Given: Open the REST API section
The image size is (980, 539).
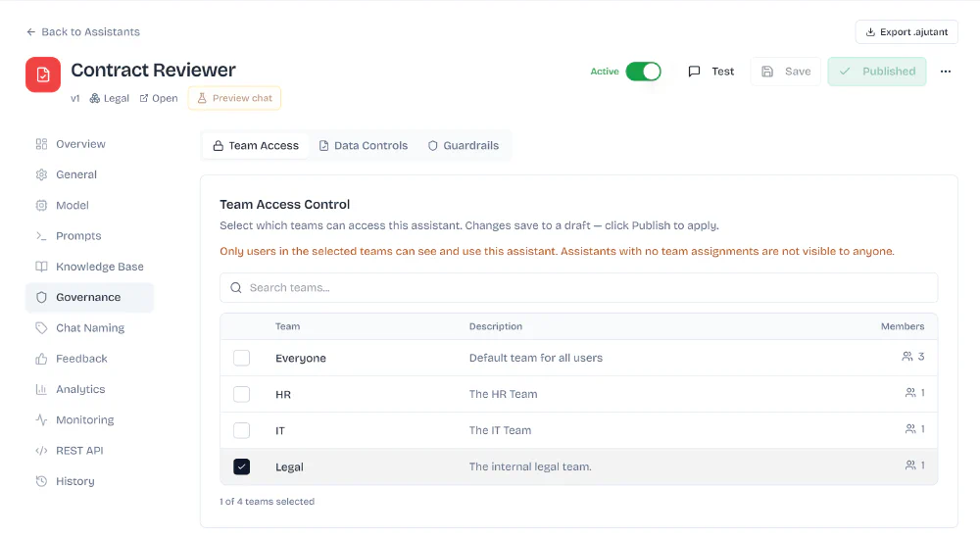Looking at the screenshot, I should click(89, 450).
